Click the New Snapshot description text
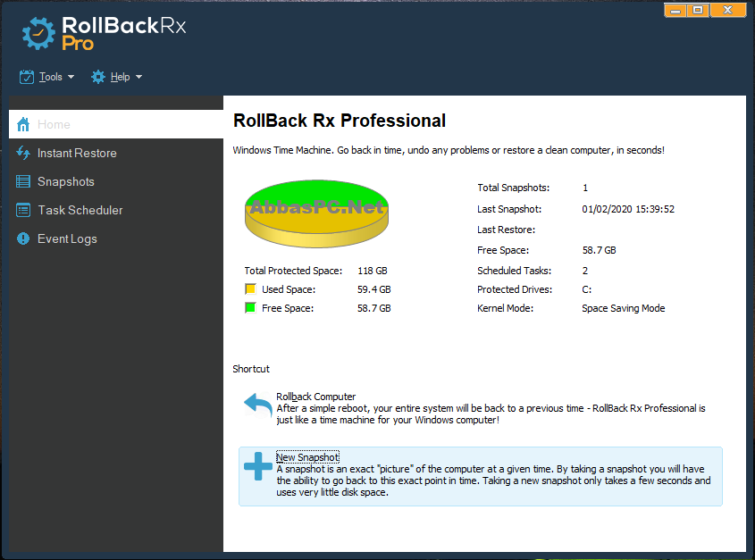 coord(493,481)
